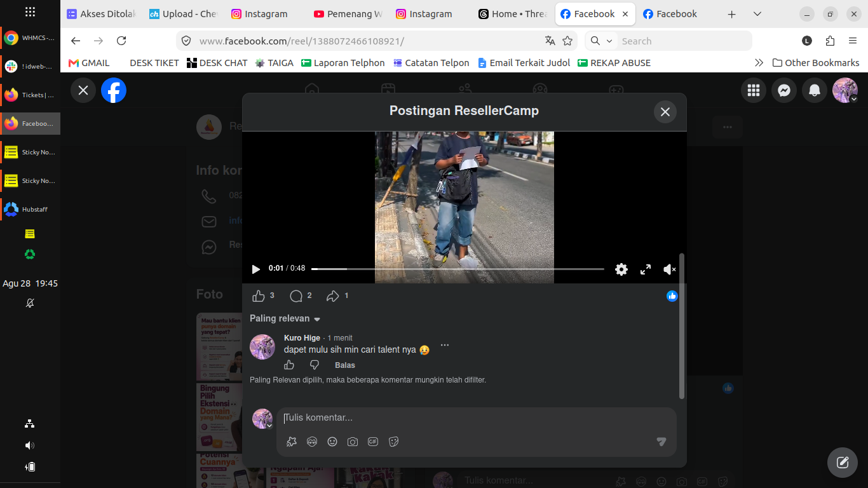Open the Firefox account L icon

tap(807, 41)
